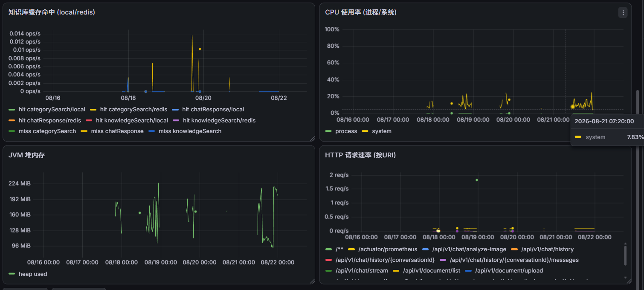Toggle hit knowledgeSearch/local series
This screenshot has width=644, height=290.
[x=132, y=121]
